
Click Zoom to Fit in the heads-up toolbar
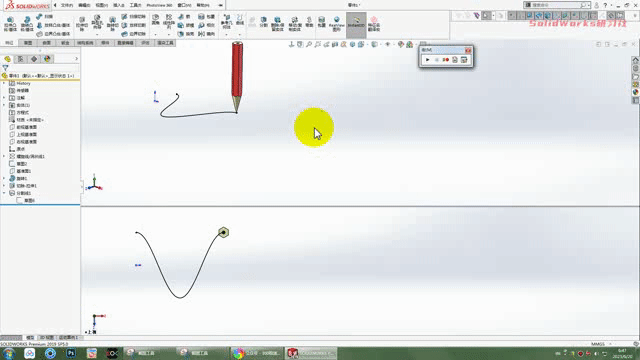pos(309,44)
